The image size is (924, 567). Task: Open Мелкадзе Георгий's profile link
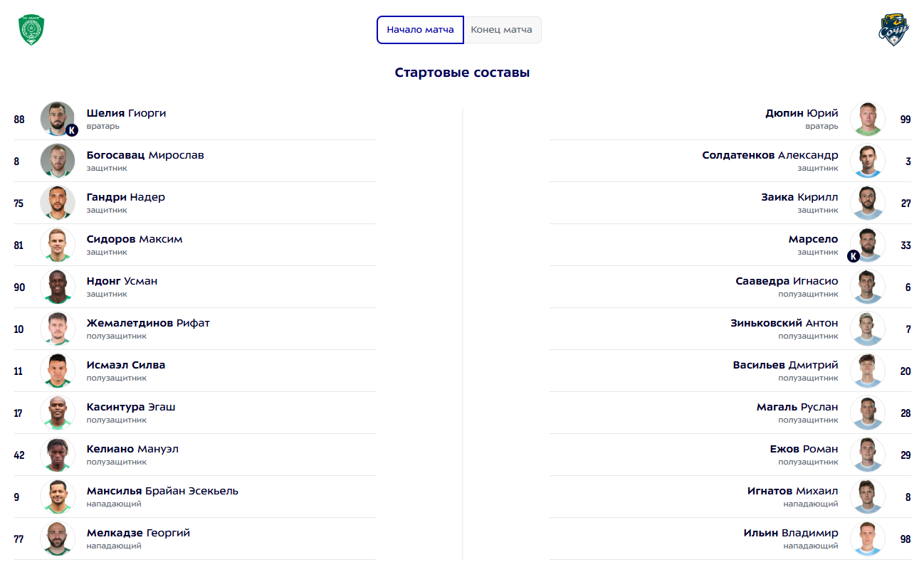coord(138,533)
